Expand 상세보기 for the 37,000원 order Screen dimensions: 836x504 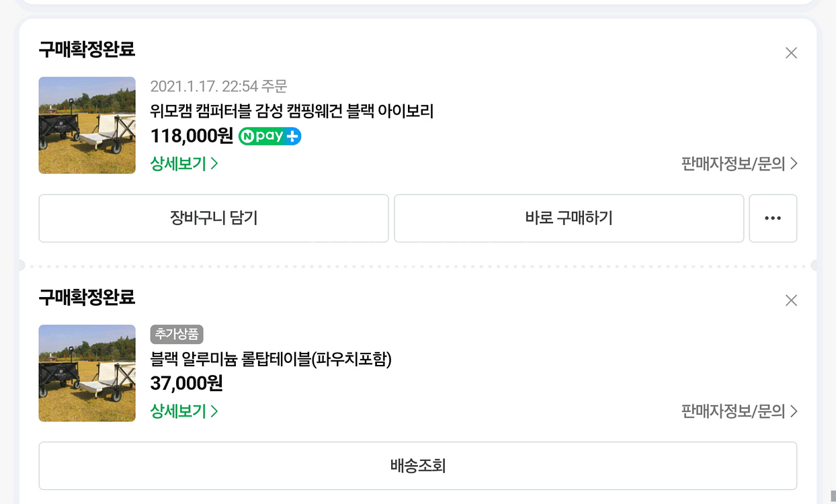pos(184,411)
